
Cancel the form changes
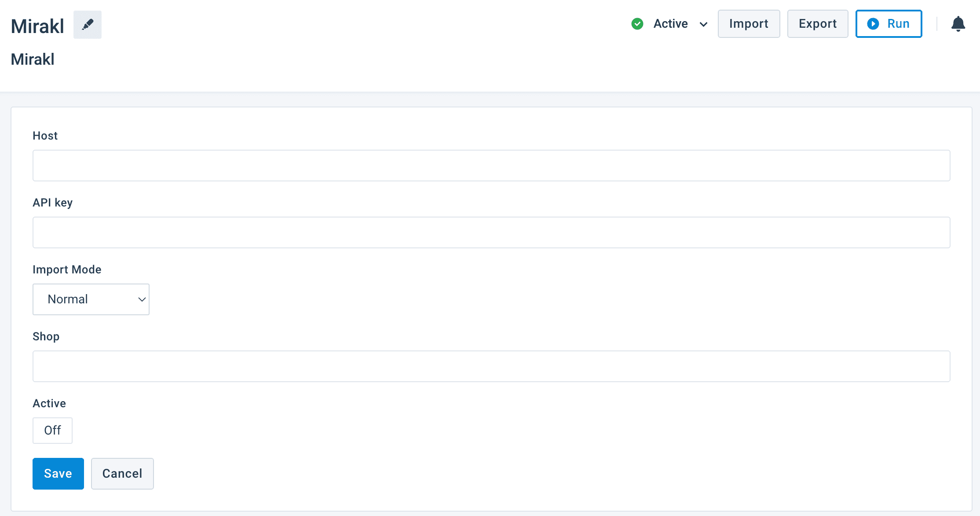point(122,474)
